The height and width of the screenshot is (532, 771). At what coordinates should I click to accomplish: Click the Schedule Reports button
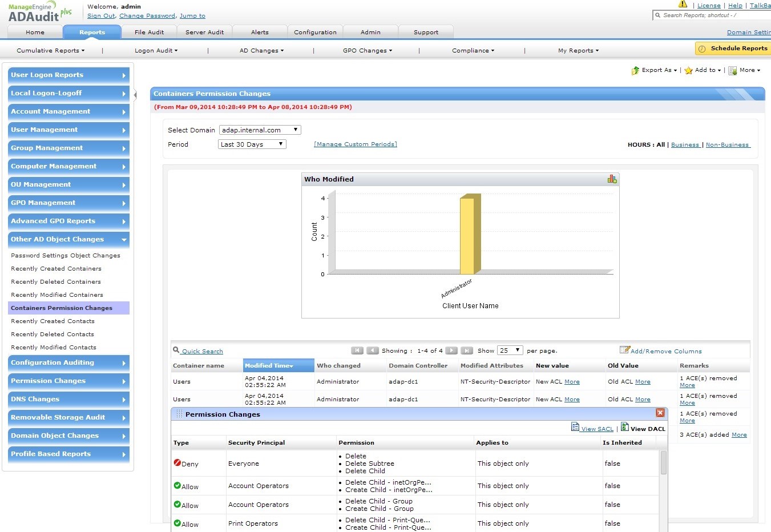pyautogui.click(x=733, y=49)
